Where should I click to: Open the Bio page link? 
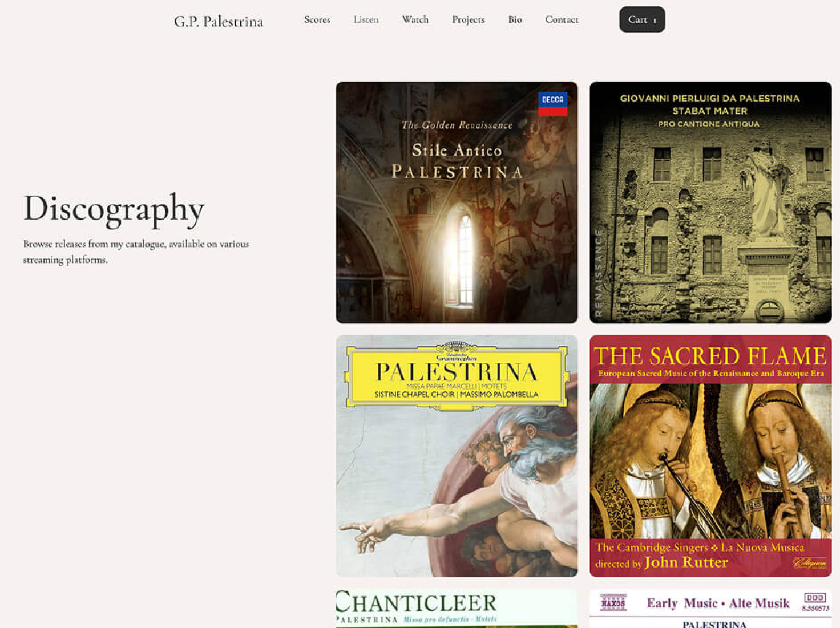pyautogui.click(x=515, y=19)
